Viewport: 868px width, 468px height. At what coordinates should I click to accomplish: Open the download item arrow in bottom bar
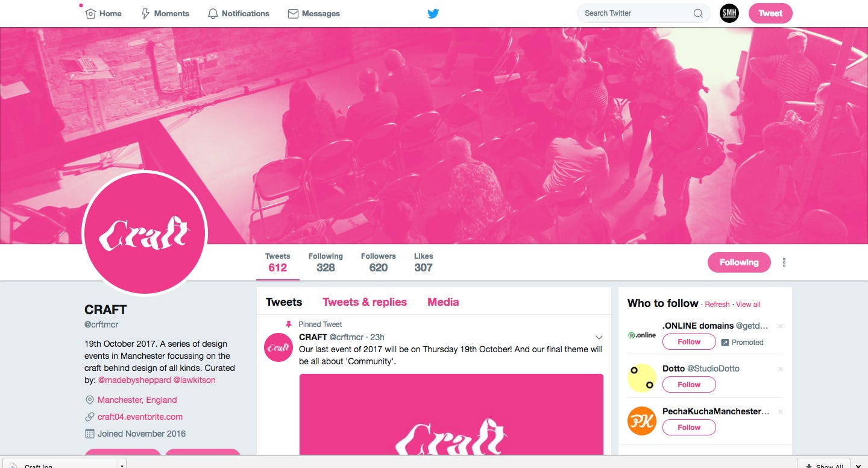(x=122, y=464)
